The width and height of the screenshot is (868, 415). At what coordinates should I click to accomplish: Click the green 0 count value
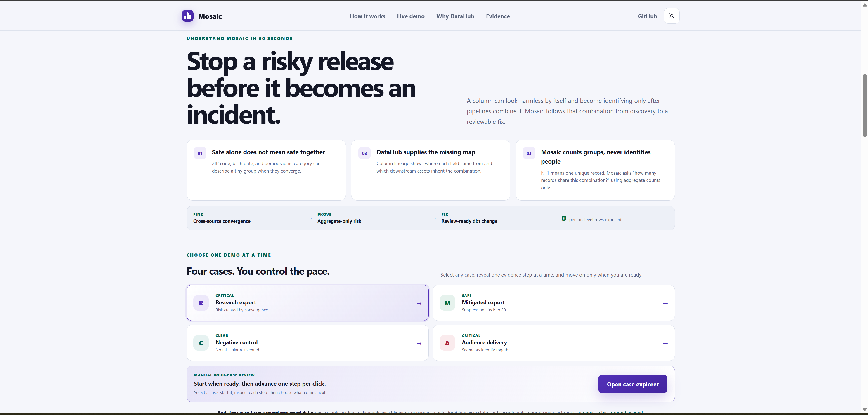564,218
